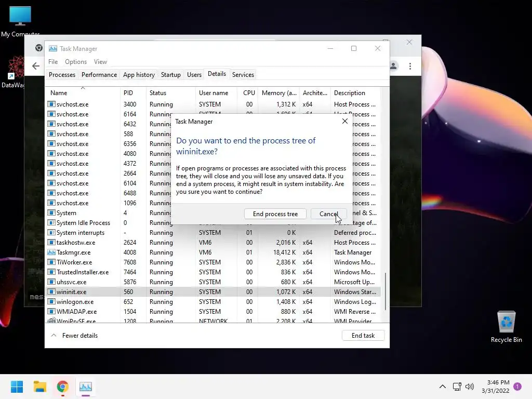532x399 pixels.
Task: Collapse view with Fewer details
Action: coord(74,335)
